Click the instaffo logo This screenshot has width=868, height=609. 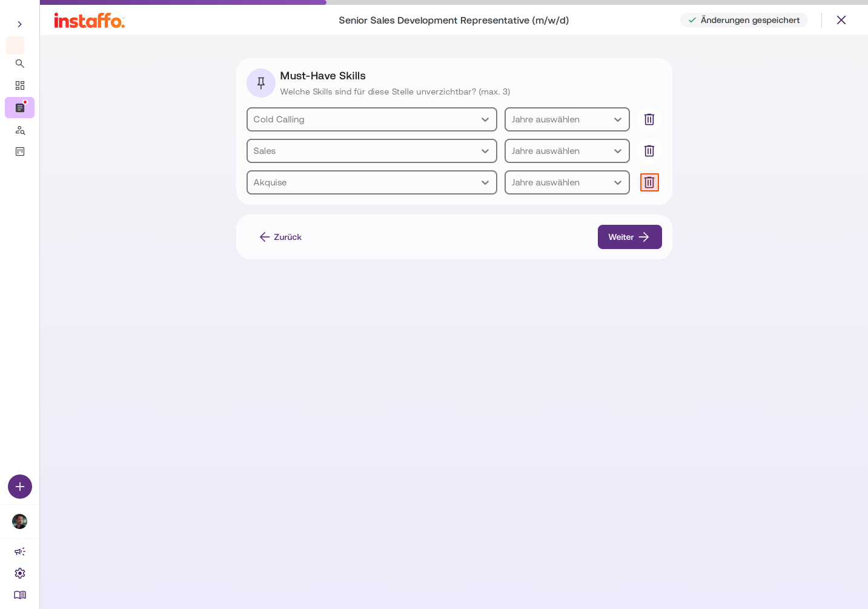click(x=90, y=21)
